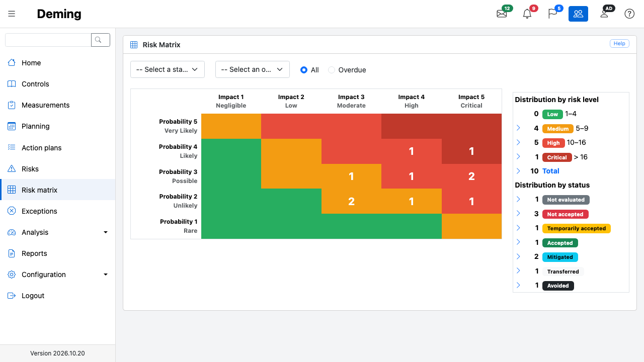The height and width of the screenshot is (362, 644).
Task: Select the All radio button
Action: pos(304,70)
